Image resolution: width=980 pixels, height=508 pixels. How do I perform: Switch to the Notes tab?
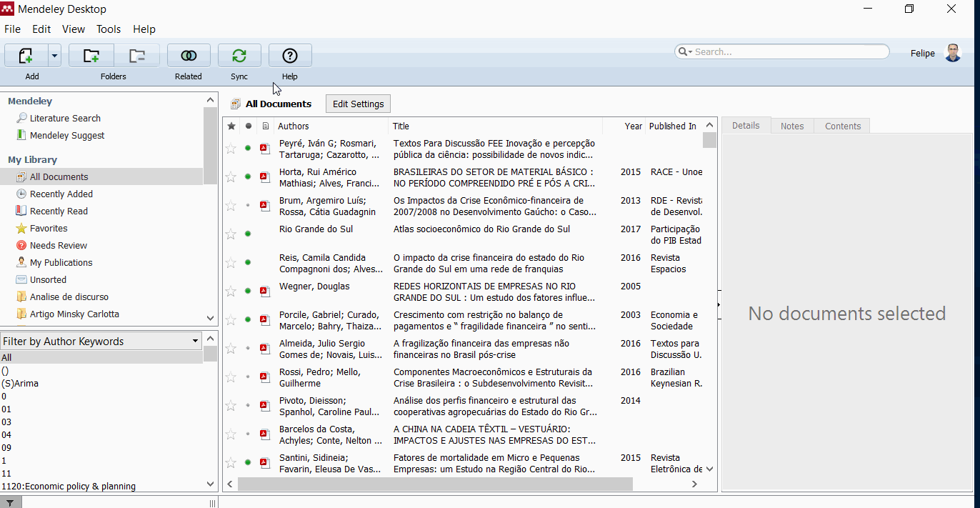[x=792, y=126]
